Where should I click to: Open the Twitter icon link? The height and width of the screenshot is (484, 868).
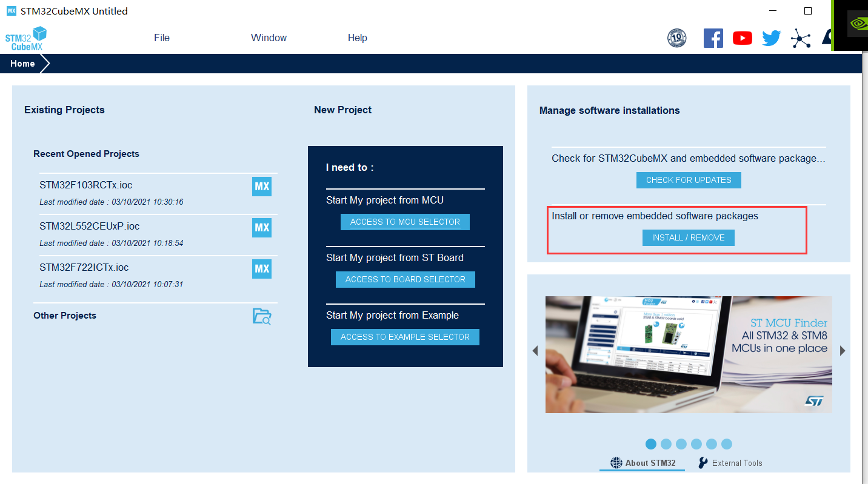tap(772, 38)
